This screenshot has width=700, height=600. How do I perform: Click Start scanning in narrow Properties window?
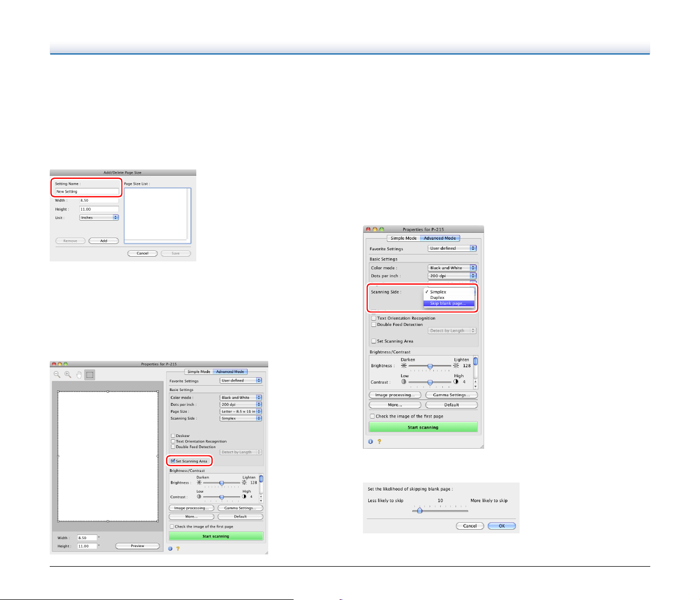[423, 427]
